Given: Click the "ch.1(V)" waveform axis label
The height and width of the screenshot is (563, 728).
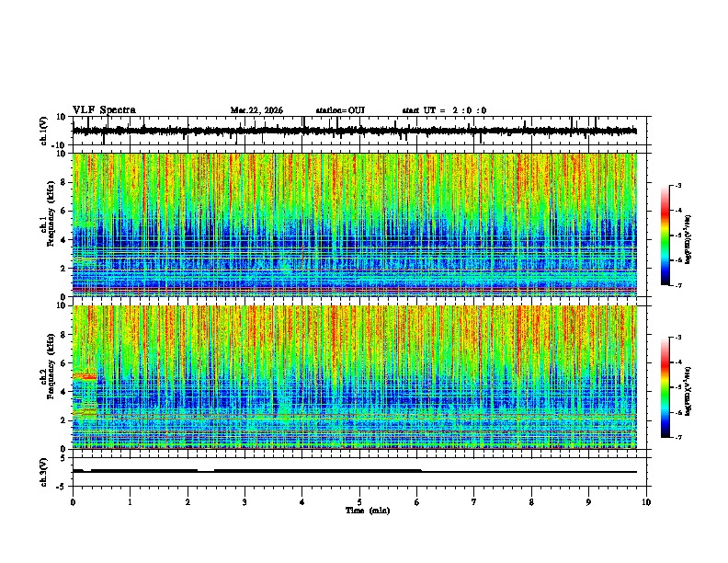Looking at the screenshot, I should [44, 131].
